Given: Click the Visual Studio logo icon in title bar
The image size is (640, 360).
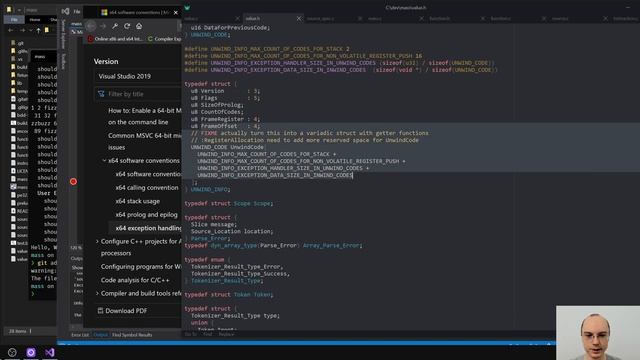Looking at the screenshot, I should [x=65, y=11].
